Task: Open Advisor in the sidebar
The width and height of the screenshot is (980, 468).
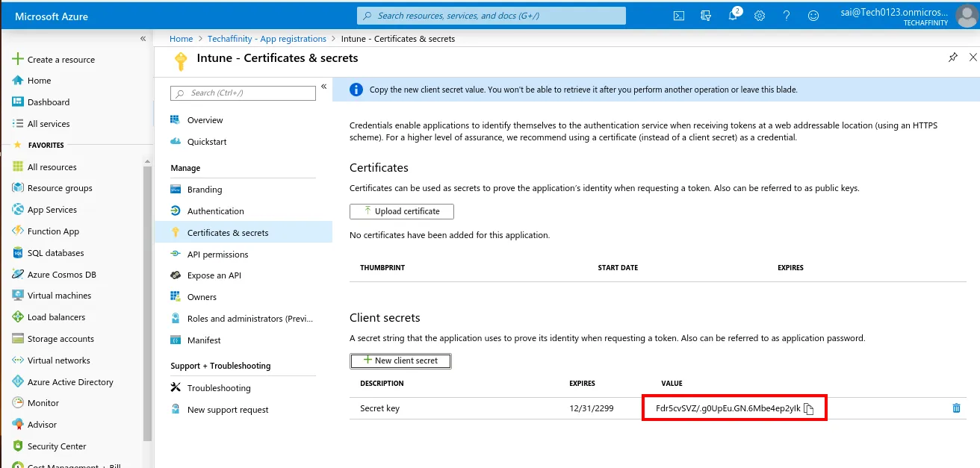Action: [x=34, y=425]
